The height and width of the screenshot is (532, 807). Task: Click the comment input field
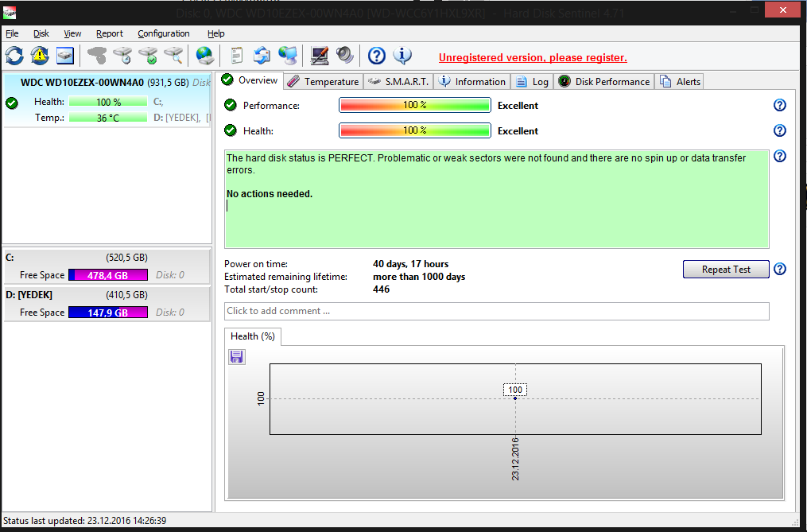point(496,311)
